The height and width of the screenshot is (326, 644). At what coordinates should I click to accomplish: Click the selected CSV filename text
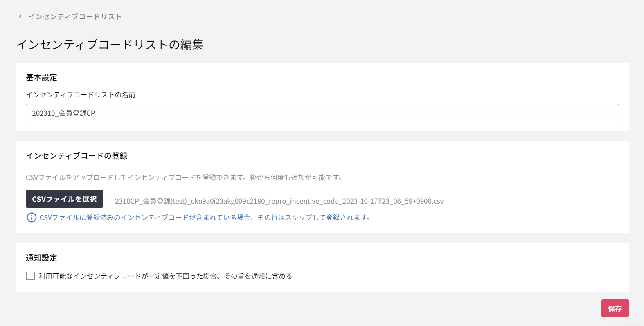coord(279,201)
